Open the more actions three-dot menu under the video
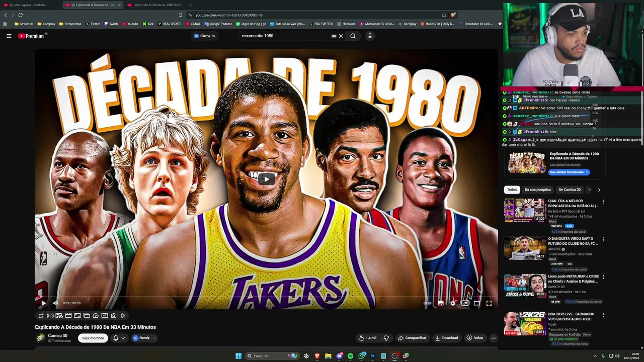This screenshot has width=644, height=362. (x=494, y=338)
